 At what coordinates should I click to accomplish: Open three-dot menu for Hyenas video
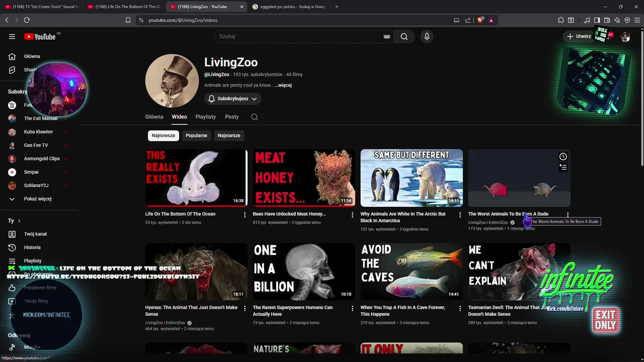pyautogui.click(x=245, y=308)
